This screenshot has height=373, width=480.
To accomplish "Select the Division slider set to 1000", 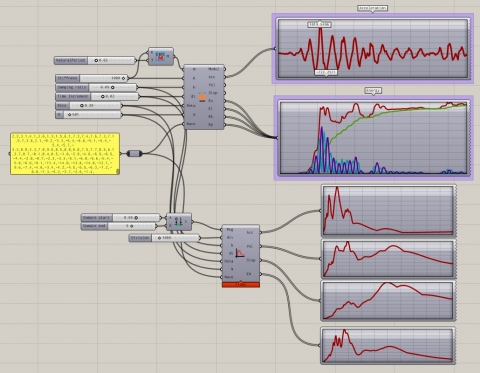I will pos(164,238).
